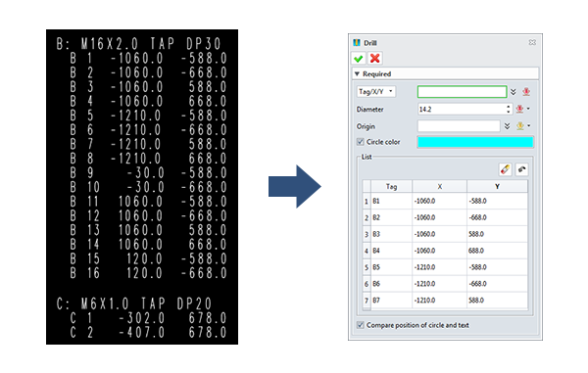Expand options chevron next to Origin field
The height and width of the screenshot is (373, 588).
(507, 126)
